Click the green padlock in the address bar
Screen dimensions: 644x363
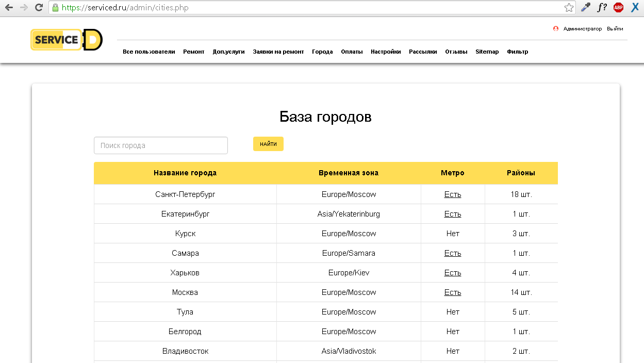56,8
